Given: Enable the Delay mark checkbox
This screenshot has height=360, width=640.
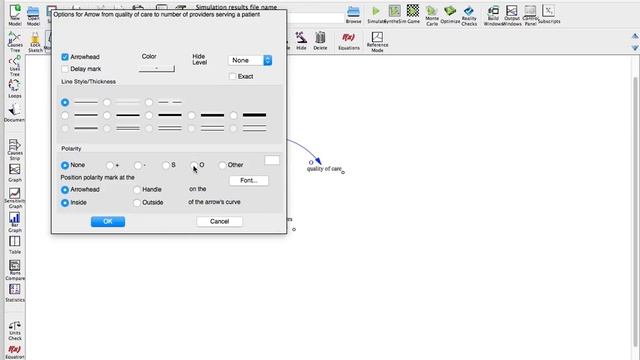Looking at the screenshot, I should click(x=65, y=69).
